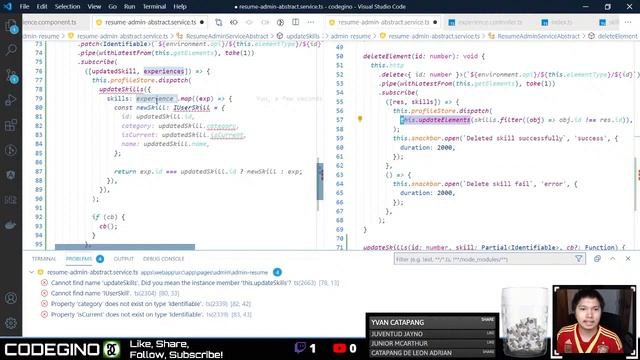
Task: Select right group resume-admin-abstract.service.ts tab
Action: pos(384,22)
